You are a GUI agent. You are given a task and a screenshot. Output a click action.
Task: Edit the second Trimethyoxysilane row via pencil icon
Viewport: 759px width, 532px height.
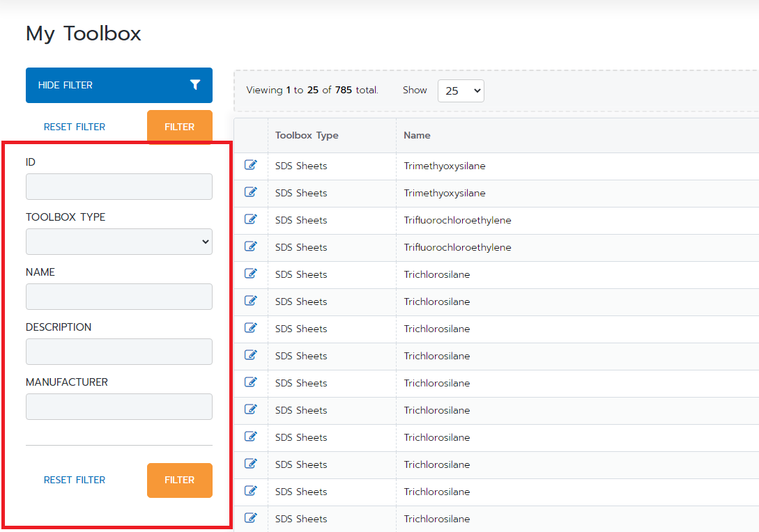pos(251,192)
